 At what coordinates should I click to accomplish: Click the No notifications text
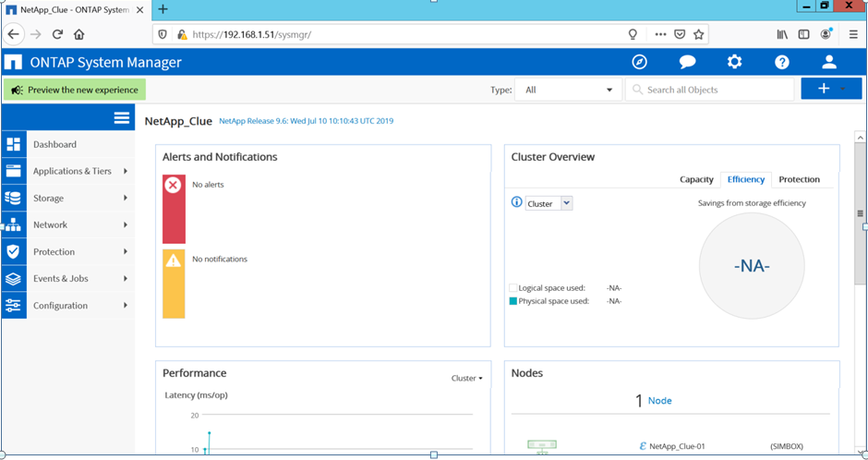coord(220,259)
